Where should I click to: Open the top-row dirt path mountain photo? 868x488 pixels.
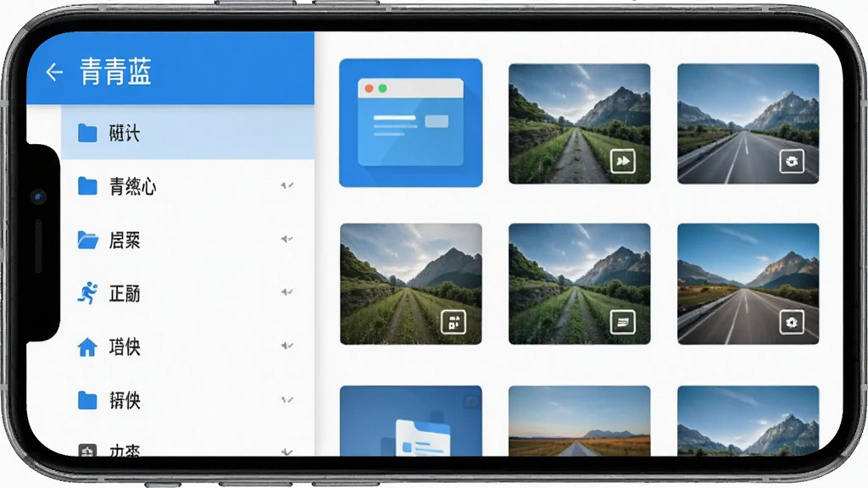[580, 124]
